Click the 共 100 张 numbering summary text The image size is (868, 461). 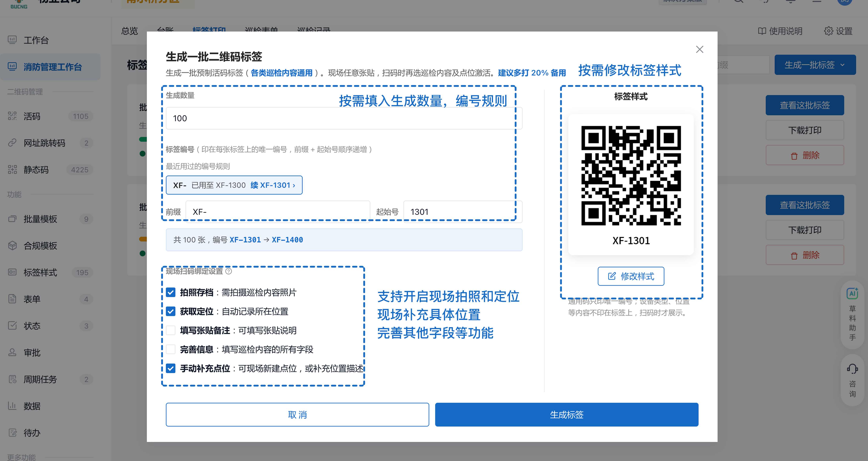click(x=238, y=240)
